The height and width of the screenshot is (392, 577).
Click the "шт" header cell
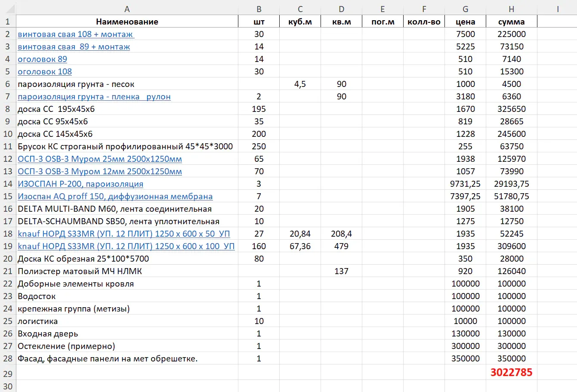pos(259,22)
